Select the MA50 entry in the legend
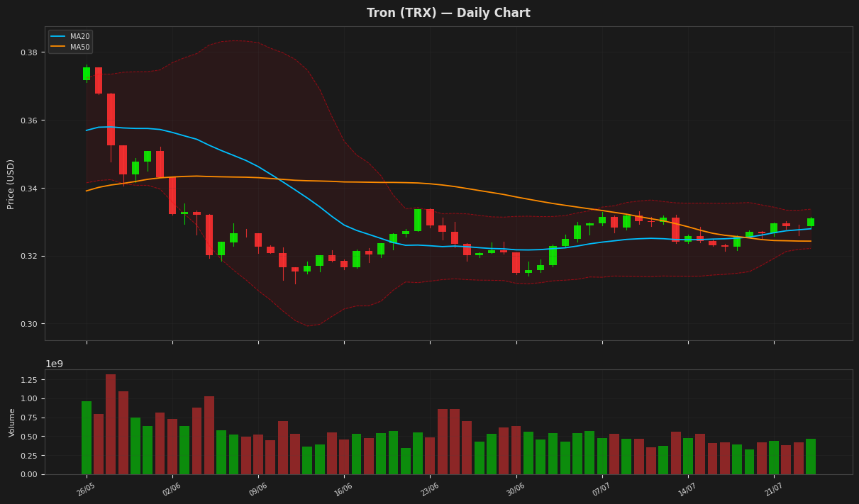This screenshot has width=859, height=504. pos(71,47)
